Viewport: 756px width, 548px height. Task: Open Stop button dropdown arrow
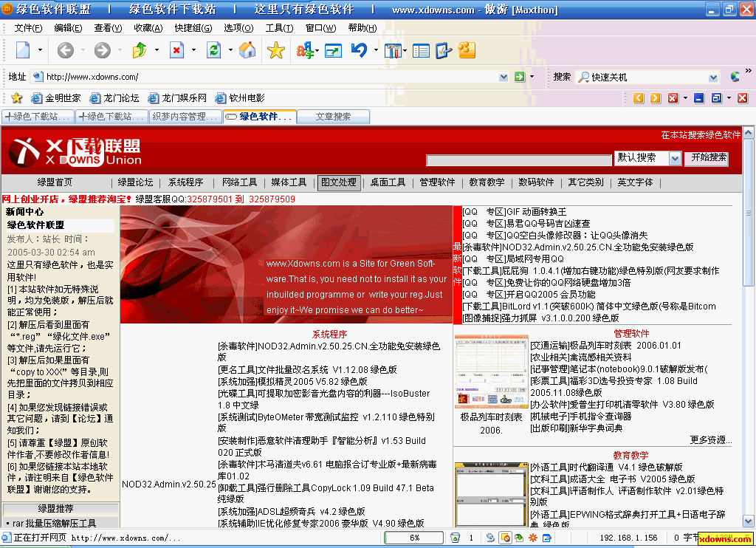pos(193,49)
